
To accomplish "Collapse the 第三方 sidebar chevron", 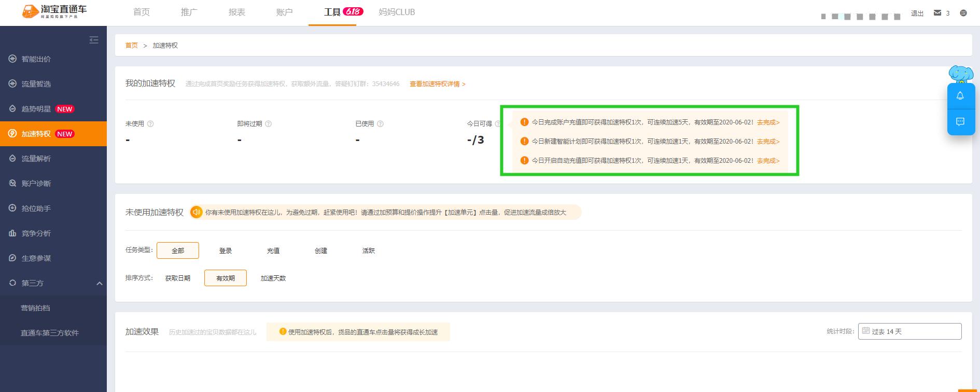I will tap(100, 284).
